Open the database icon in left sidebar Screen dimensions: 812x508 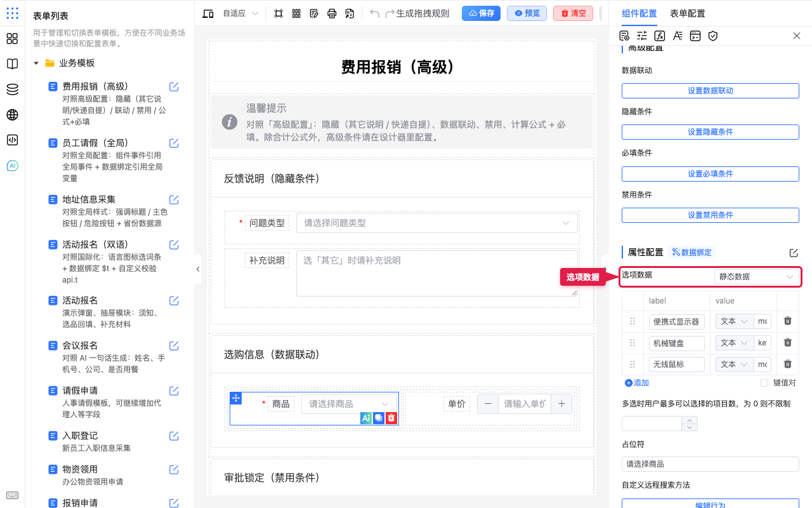pyautogui.click(x=12, y=90)
